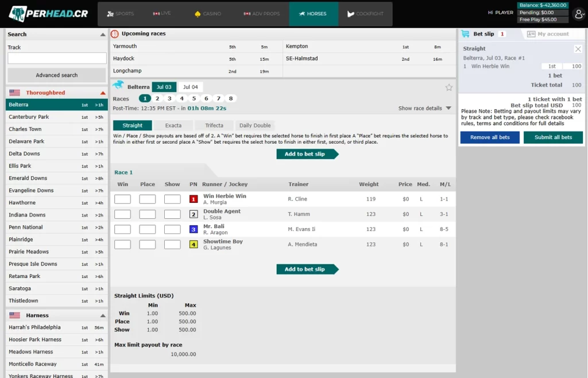Click the user account avatar icon
Screen dimensions: 588x378
pyautogui.click(x=579, y=13)
